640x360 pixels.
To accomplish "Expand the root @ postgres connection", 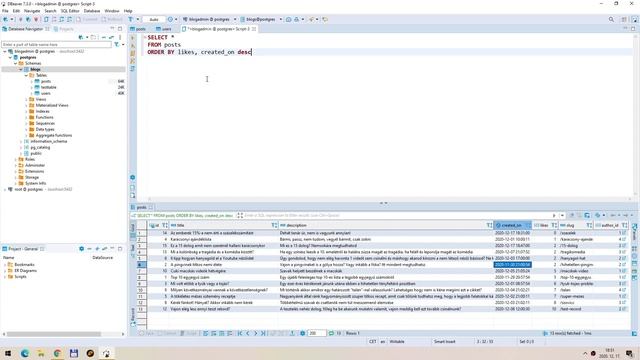I will click(x=5, y=189).
